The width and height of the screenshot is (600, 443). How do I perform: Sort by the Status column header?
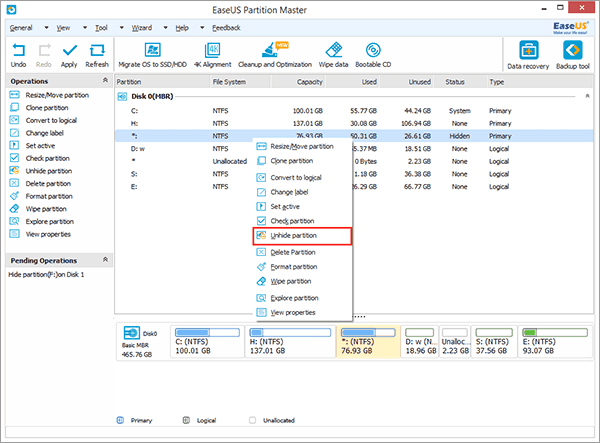pyautogui.click(x=460, y=82)
